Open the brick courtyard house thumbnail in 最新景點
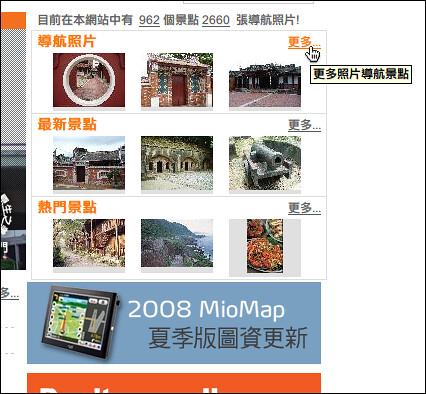 (x=89, y=163)
